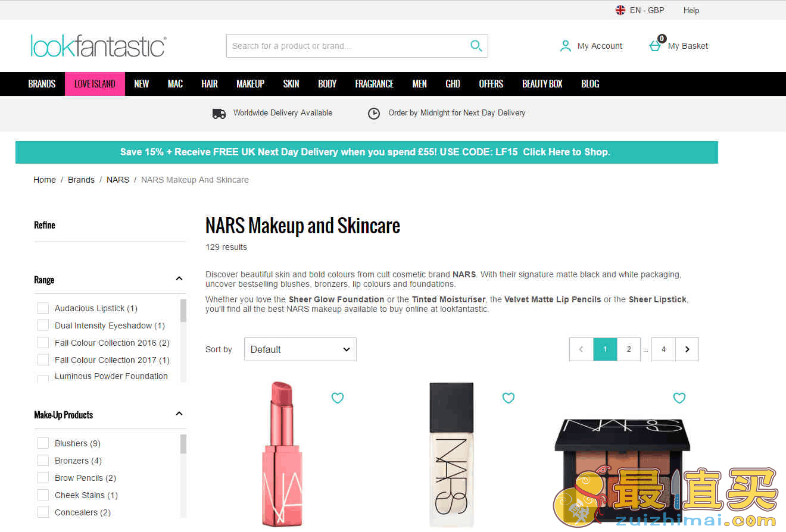Go to page 4 of results
This screenshot has height=532, width=786.
tap(663, 349)
